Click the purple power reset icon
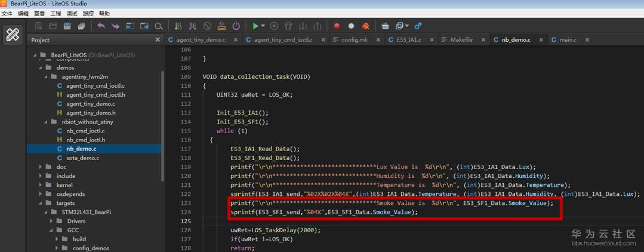This screenshot has height=252, width=644. click(236, 26)
